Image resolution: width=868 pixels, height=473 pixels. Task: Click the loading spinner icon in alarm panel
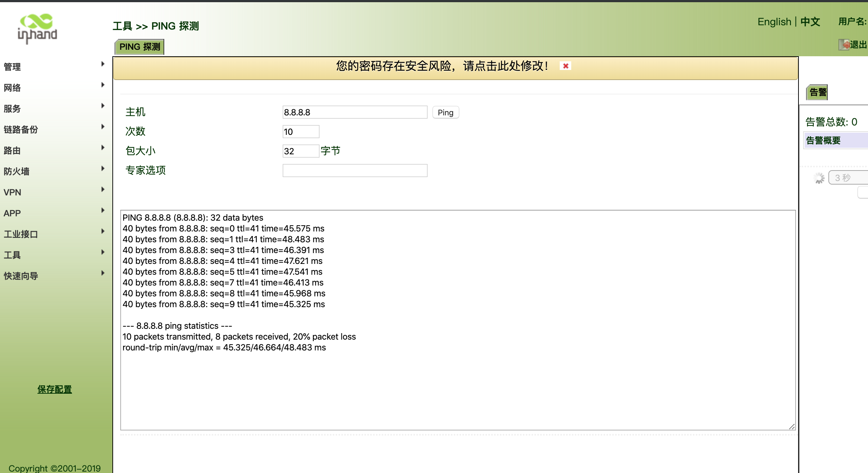click(x=819, y=178)
